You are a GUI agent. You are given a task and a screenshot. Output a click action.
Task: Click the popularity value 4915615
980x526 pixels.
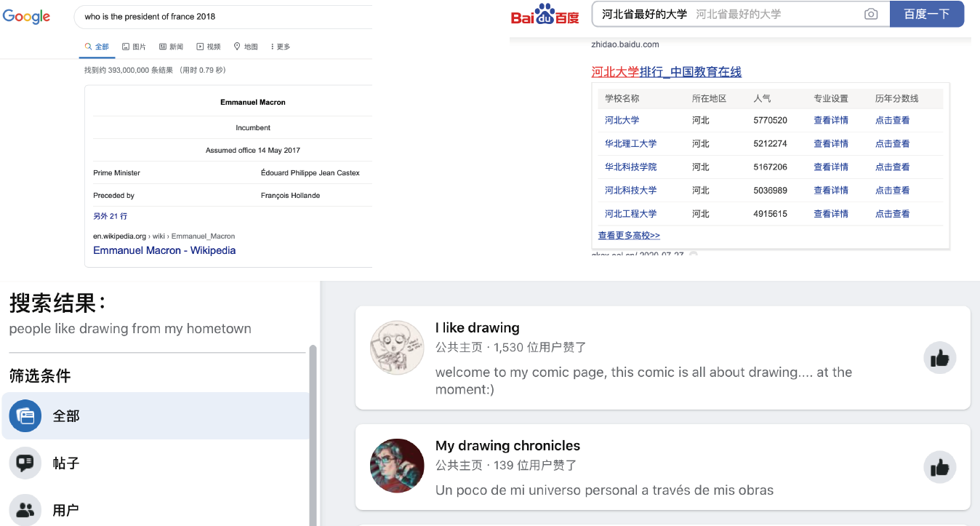point(771,214)
